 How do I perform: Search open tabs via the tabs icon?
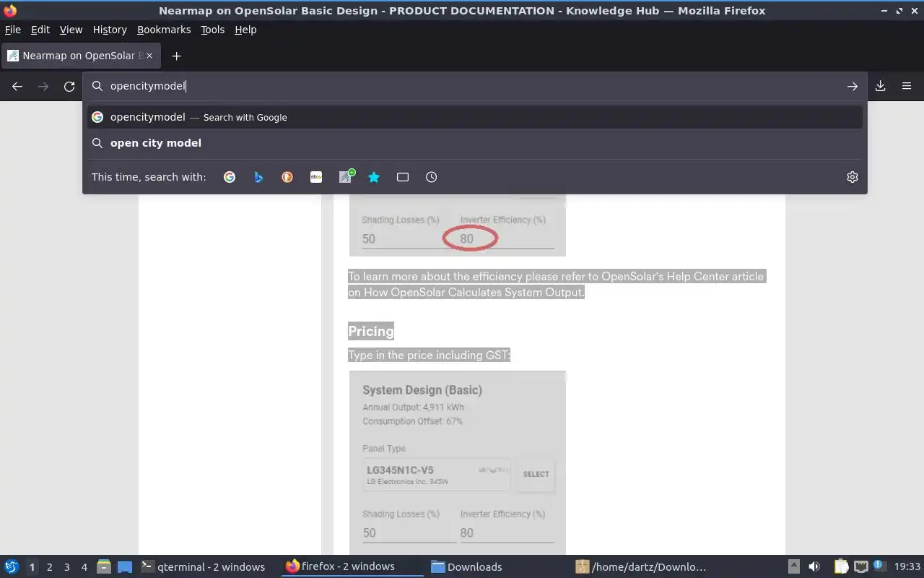(x=403, y=177)
